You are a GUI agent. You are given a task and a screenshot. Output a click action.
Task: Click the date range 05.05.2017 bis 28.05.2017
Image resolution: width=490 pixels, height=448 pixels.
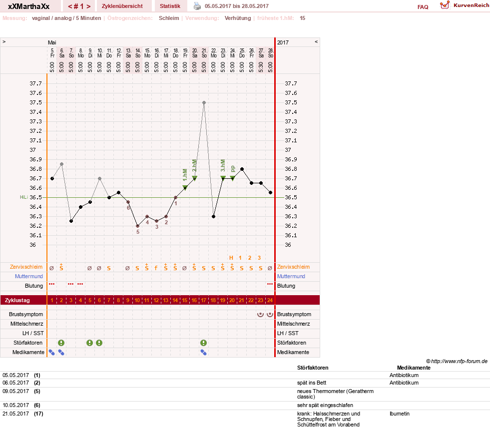pos(237,6)
